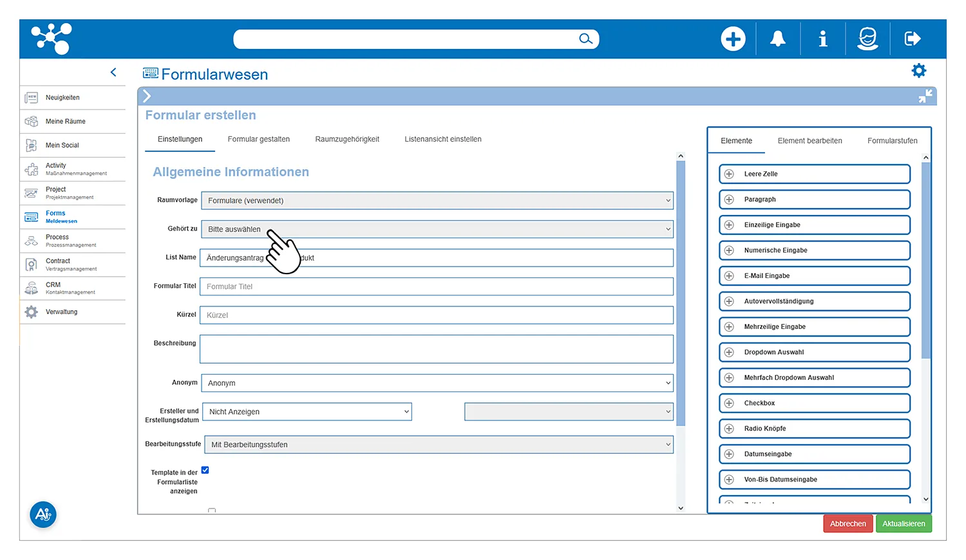Click the info icon in top bar
Image resolution: width=966 pixels, height=560 pixels.
click(822, 39)
